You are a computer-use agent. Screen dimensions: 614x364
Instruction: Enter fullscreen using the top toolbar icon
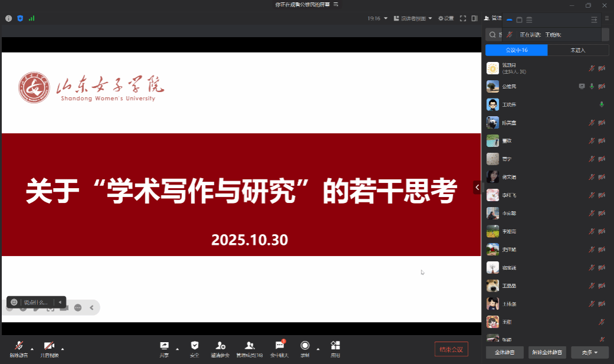tap(463, 18)
